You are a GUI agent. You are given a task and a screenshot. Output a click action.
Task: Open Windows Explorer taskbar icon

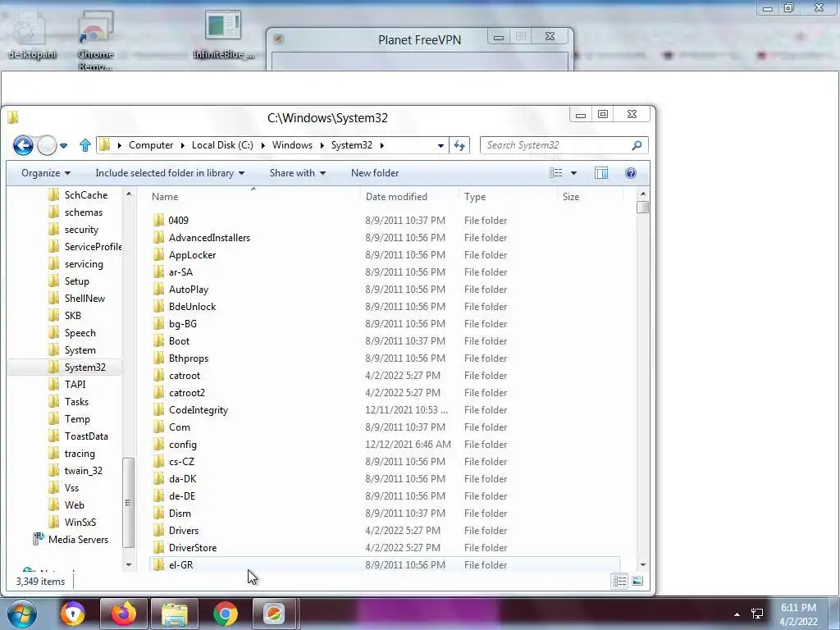pyautogui.click(x=175, y=614)
